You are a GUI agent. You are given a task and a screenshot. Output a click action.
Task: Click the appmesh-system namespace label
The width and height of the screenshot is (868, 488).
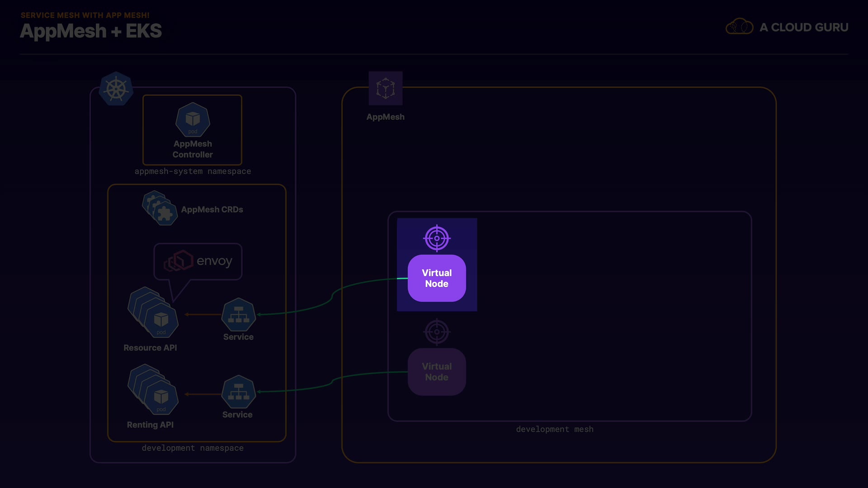(193, 171)
